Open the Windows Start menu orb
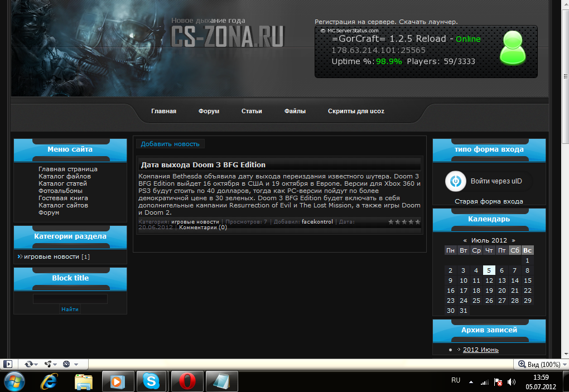The width and height of the screenshot is (569, 392). [x=15, y=381]
